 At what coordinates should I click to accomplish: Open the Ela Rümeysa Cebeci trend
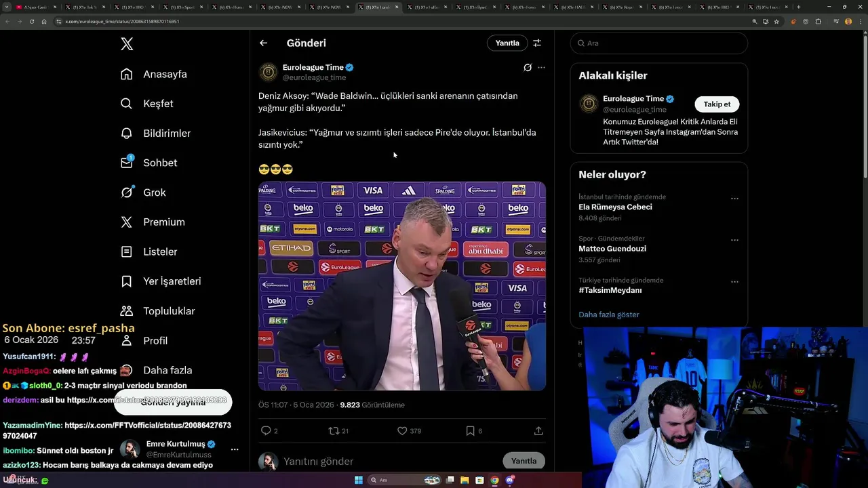[x=615, y=207]
